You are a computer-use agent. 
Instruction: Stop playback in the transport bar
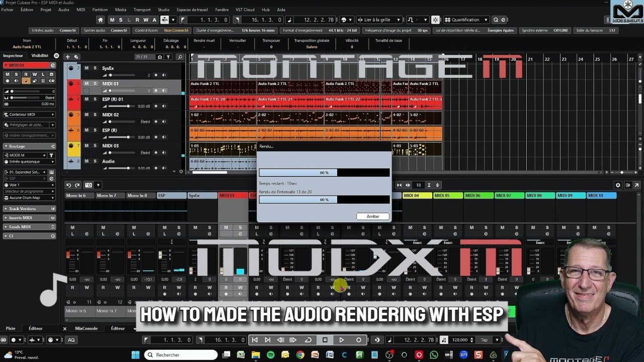pyautogui.click(x=325, y=340)
